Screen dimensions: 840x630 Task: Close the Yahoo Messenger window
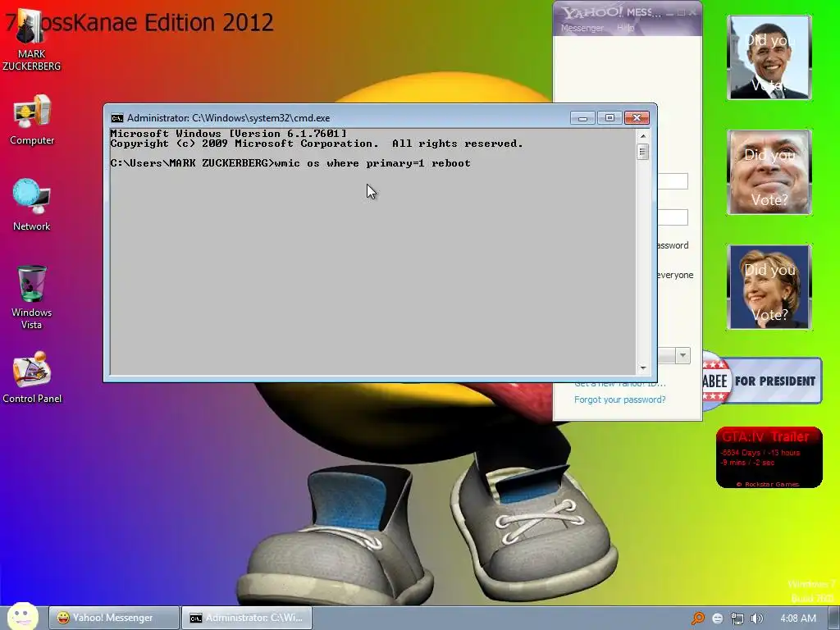[692, 12]
